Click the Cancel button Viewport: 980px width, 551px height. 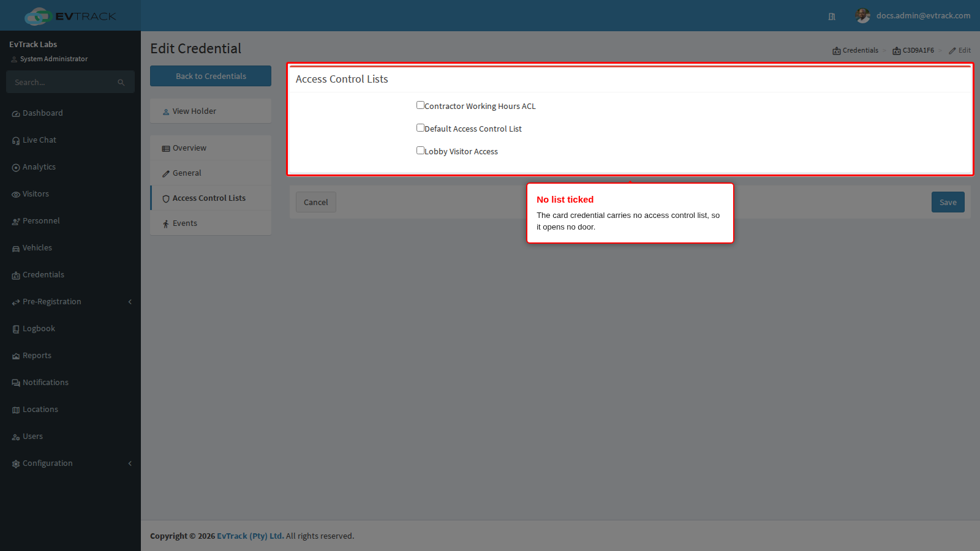(x=316, y=202)
